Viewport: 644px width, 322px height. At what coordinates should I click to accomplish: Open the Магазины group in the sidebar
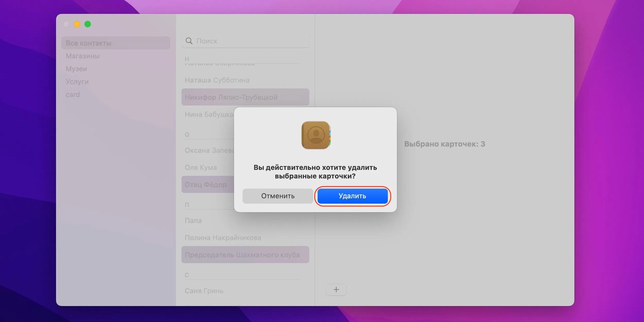click(82, 56)
